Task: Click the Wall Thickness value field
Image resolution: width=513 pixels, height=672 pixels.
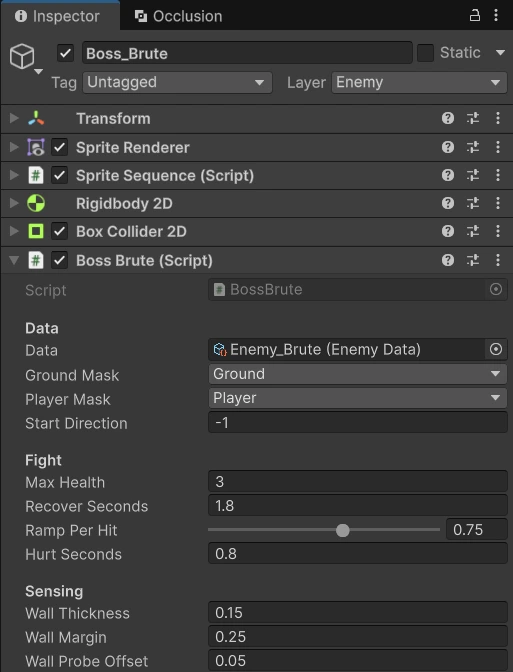Action: click(357, 613)
